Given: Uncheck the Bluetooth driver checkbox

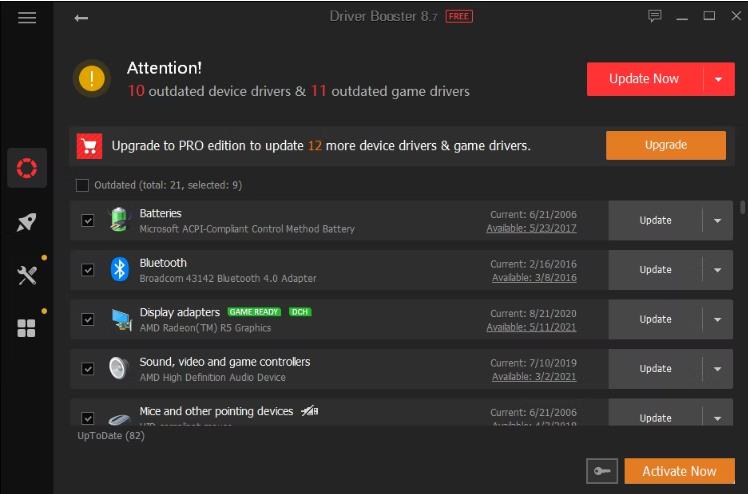Looking at the screenshot, I should click(x=88, y=270).
